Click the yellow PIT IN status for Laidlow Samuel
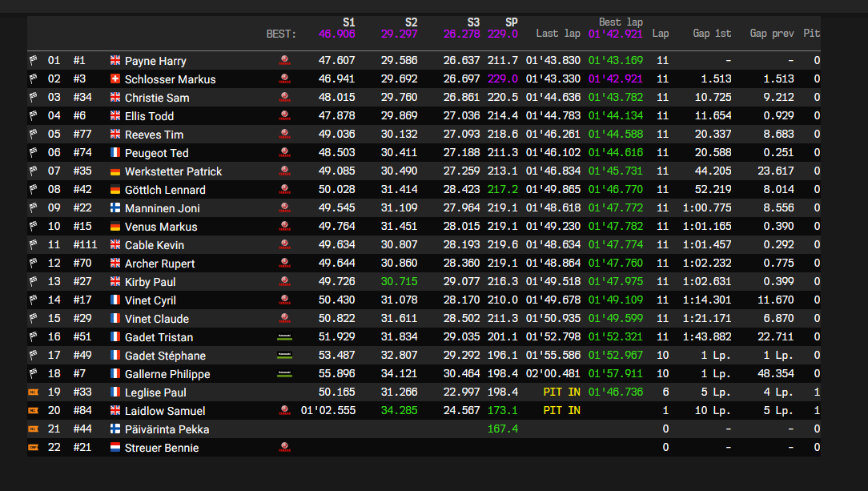Screen dimensions: 868x491 [561, 411]
